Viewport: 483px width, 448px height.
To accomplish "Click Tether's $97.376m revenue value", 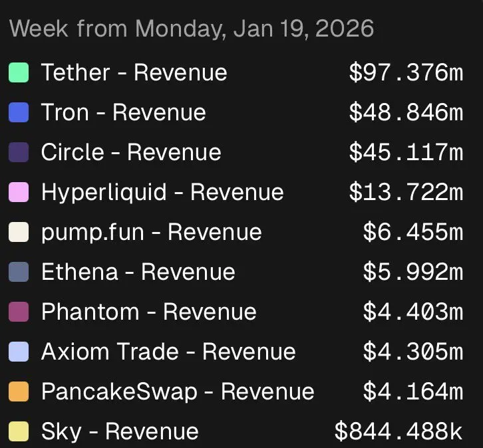I will point(405,72).
